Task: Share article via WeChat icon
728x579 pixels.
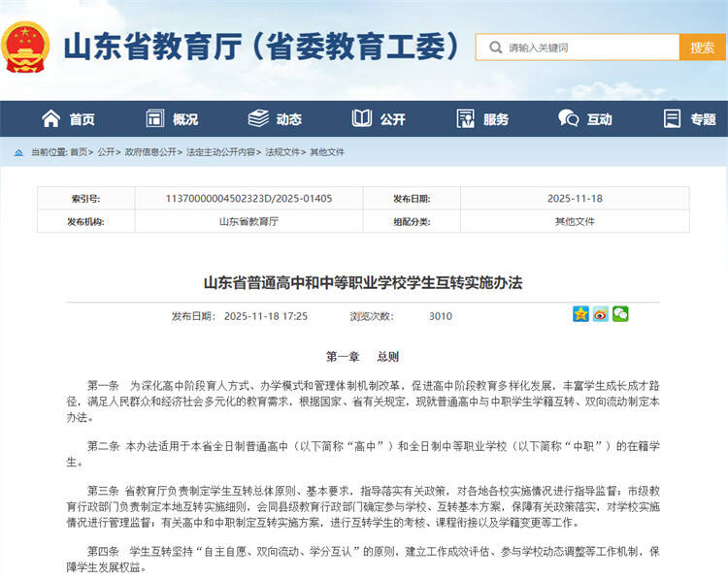Action: (x=620, y=314)
